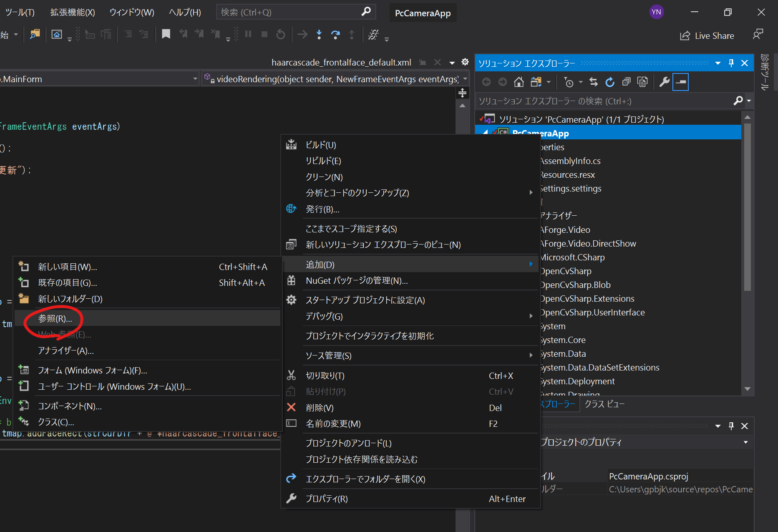778x532 pixels.
Task: Switch to the クラス ビュー tab
Action: click(x=604, y=404)
